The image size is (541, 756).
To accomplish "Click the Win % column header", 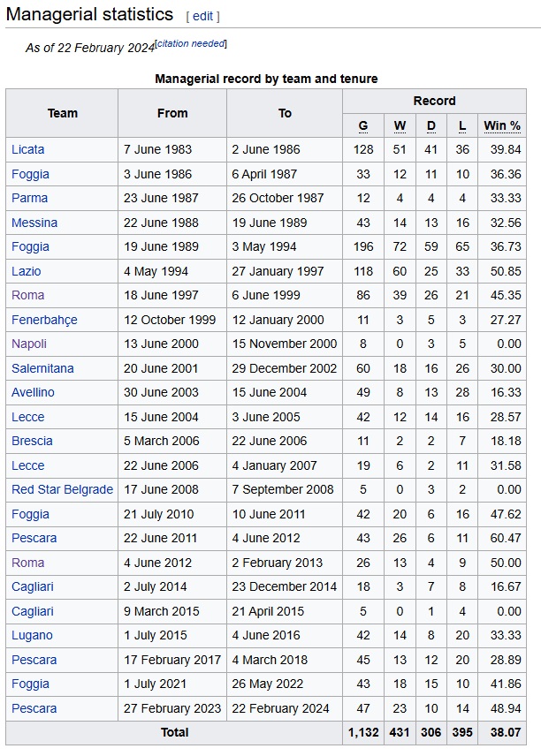I will [502, 125].
